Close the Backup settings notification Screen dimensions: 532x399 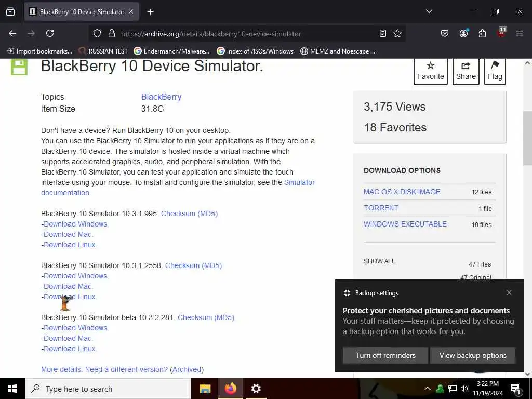[509, 292]
